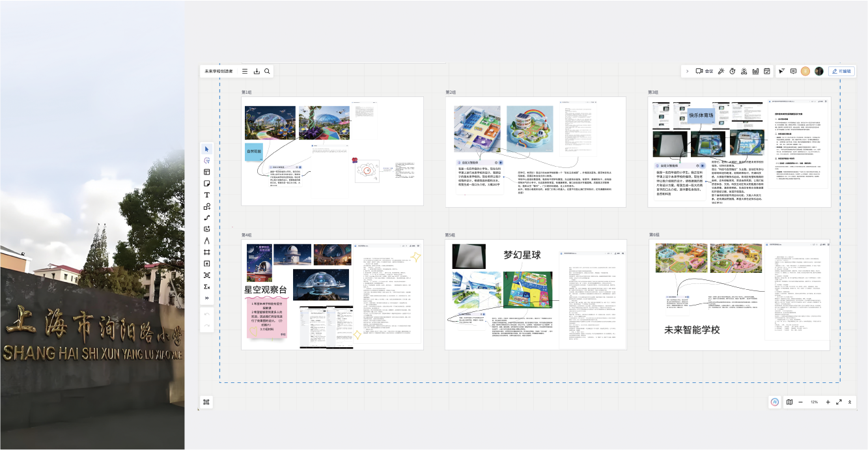Open the magic wand effects tool

[721, 71]
